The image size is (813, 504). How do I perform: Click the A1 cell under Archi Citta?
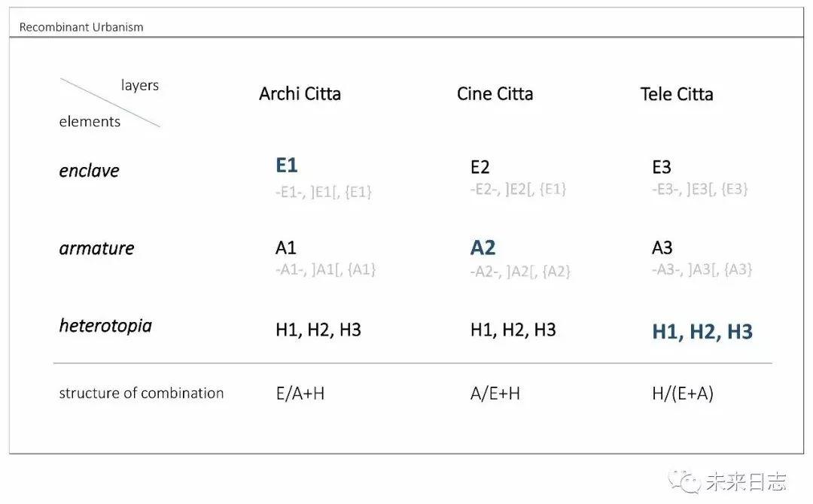tap(286, 248)
